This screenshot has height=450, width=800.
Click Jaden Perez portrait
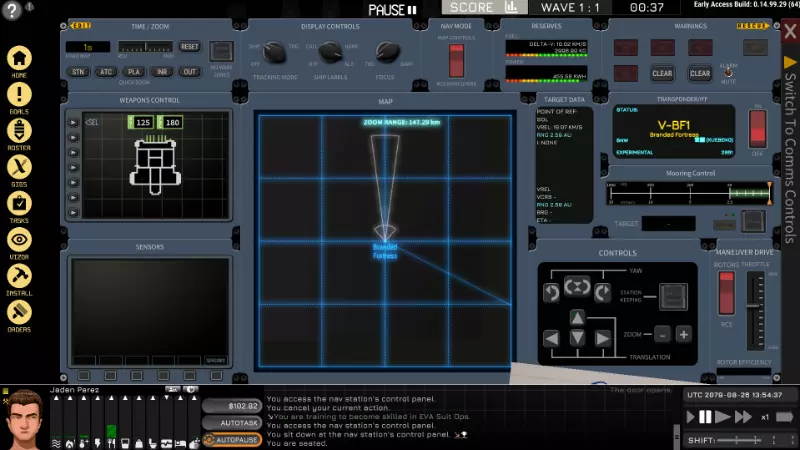24,419
